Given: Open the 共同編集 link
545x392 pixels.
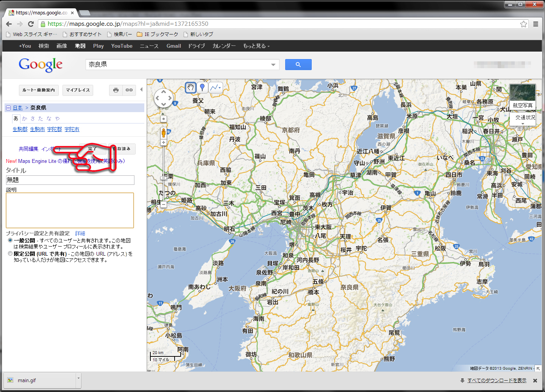Looking at the screenshot, I should coord(29,149).
